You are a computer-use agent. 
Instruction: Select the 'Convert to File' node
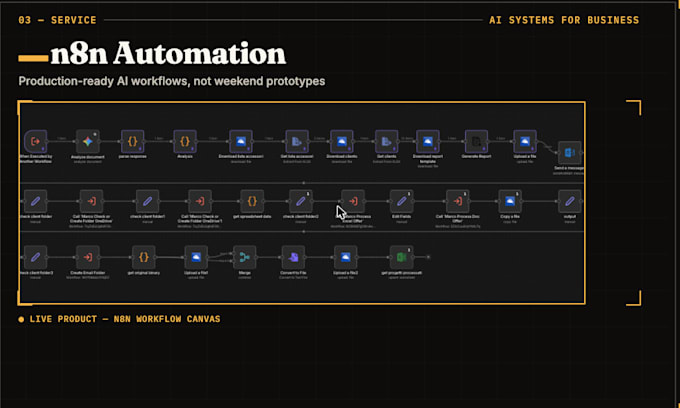293,257
